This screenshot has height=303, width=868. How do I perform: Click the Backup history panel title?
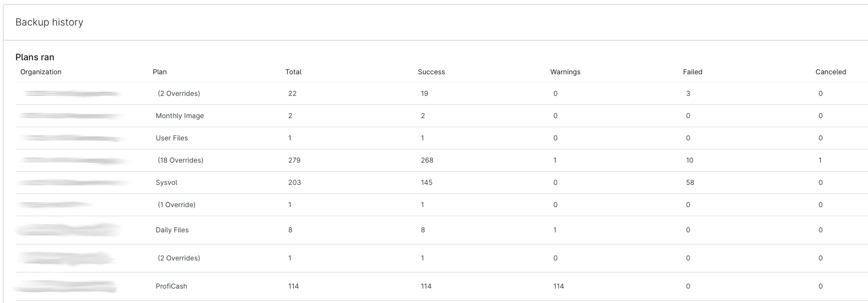tap(49, 22)
